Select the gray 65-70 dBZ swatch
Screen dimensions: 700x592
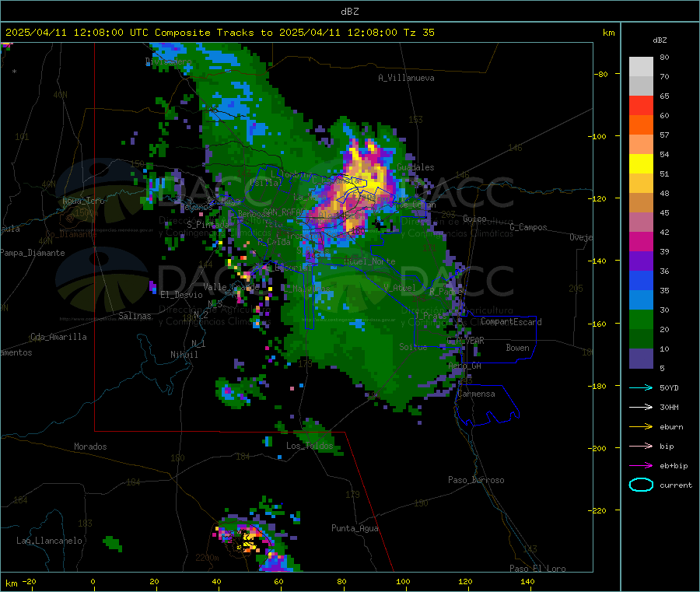click(x=641, y=86)
